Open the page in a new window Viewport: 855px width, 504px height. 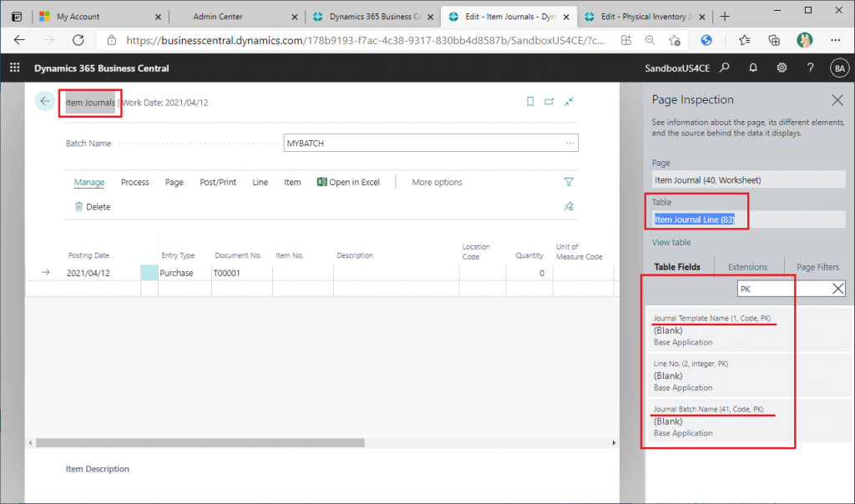pos(549,101)
